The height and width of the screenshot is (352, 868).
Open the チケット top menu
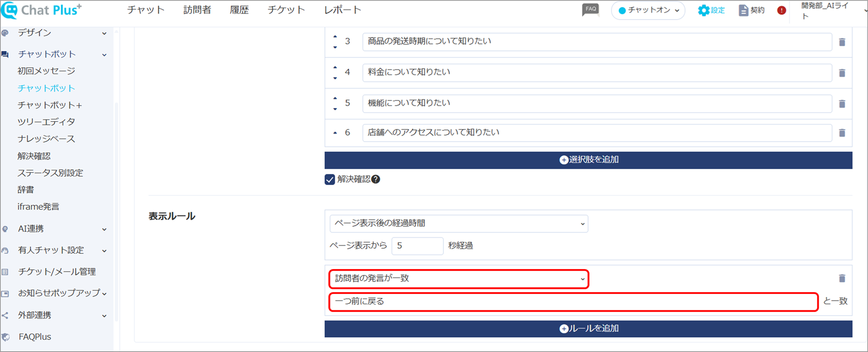286,10
